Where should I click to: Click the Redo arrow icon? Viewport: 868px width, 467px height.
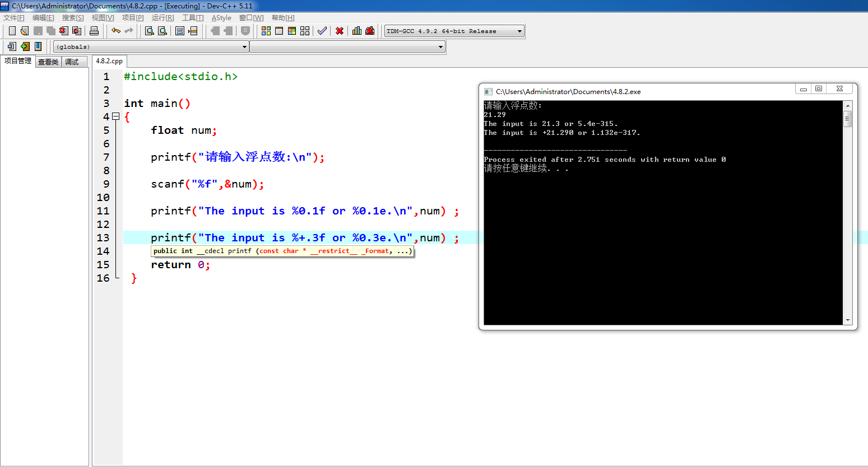click(129, 31)
